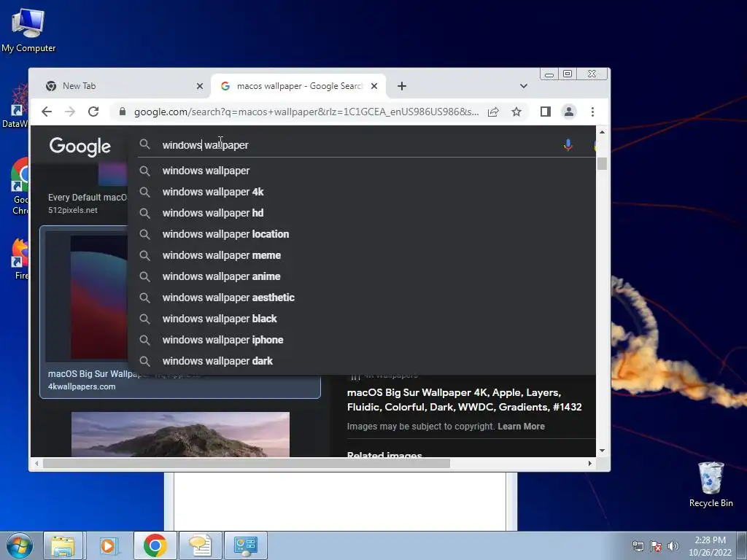Choose suggestion "windows wallpaper 4k"
The image size is (747, 560).
click(x=362, y=192)
